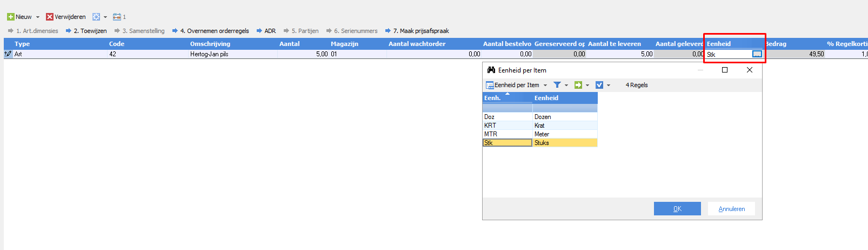Expand the filter funnel dropdown arrow
This screenshot has width=868, height=250.
tap(566, 85)
